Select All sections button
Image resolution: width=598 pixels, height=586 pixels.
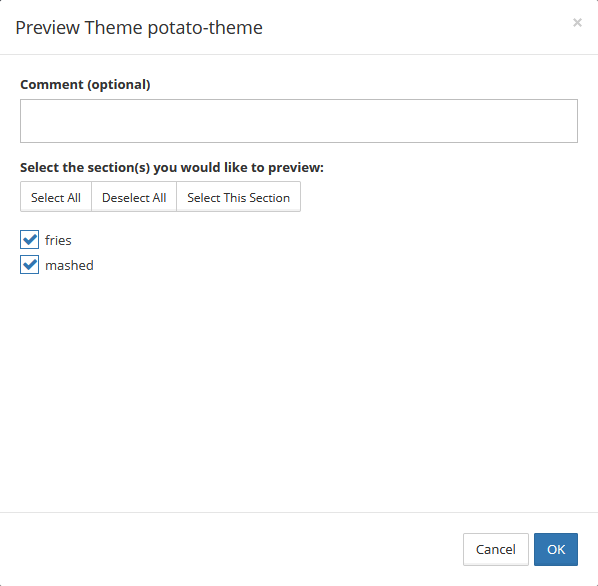click(x=56, y=197)
